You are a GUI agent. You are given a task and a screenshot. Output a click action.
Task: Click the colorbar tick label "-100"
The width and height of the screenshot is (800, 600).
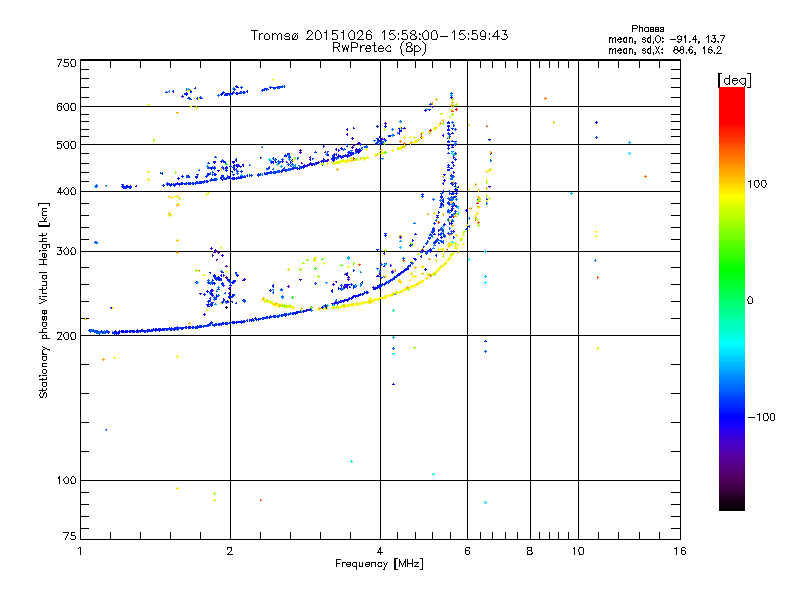[761, 417]
